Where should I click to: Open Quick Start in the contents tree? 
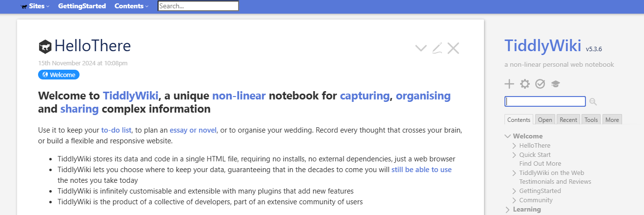click(x=535, y=155)
